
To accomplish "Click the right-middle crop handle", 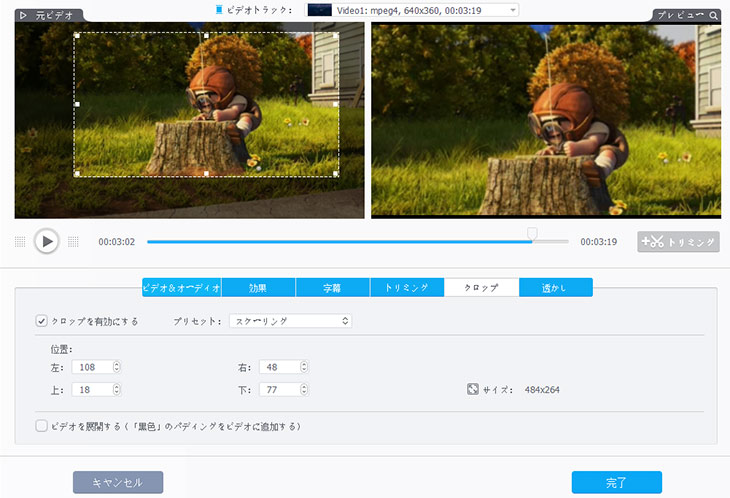I will coord(336,104).
